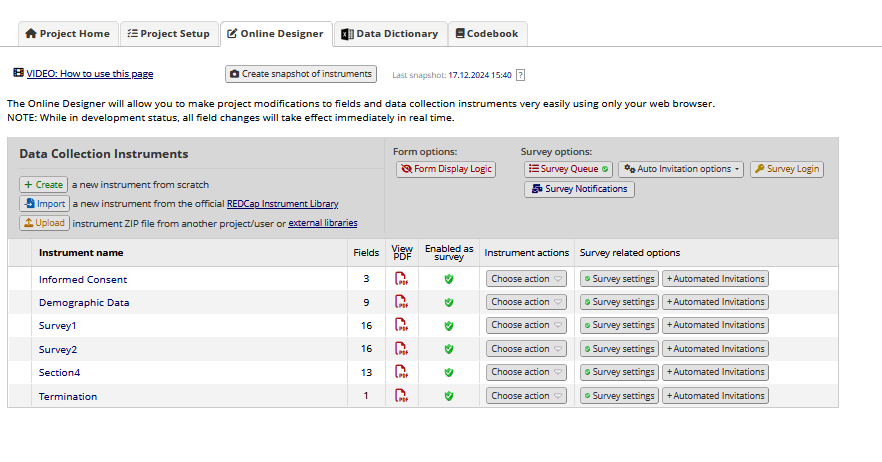Image resolution: width=882 pixels, height=462 pixels.
Task: Toggle survey enabled shield for Survey1
Action: click(x=449, y=326)
